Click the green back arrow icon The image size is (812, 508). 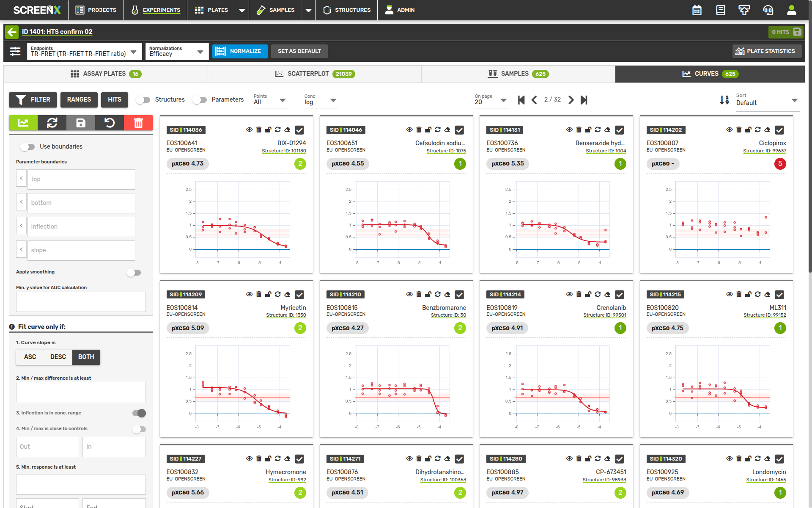coord(12,32)
